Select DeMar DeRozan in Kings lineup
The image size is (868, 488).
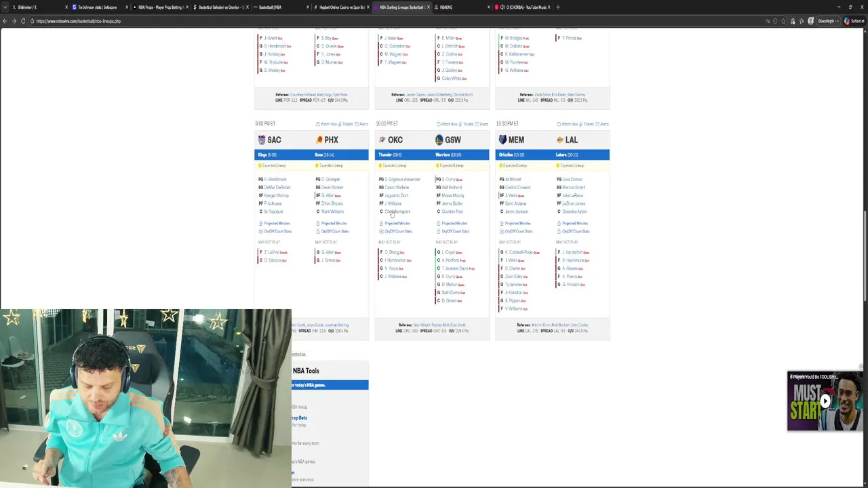[277, 187]
